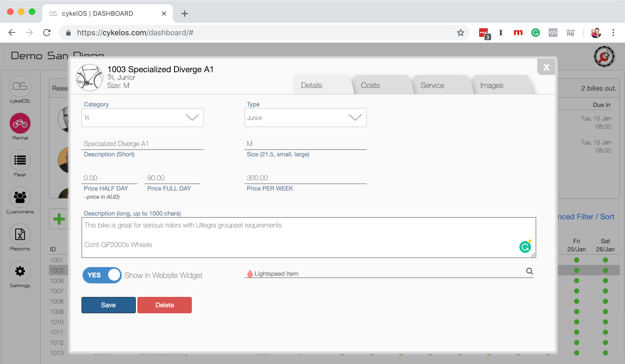The width and height of the screenshot is (625, 364).
Task: Bookmark this page with the star icon
Action: click(461, 32)
